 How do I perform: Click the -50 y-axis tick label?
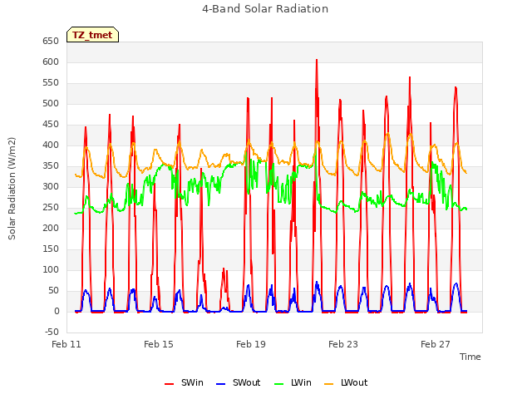(52, 332)
